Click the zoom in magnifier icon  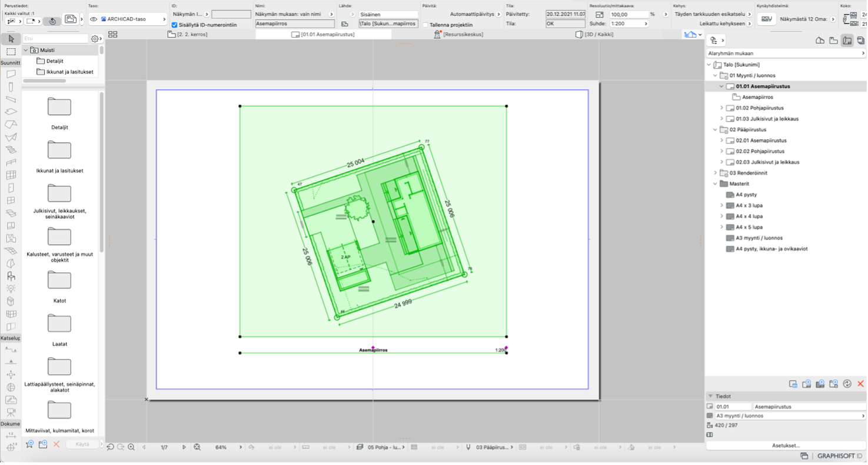click(131, 447)
